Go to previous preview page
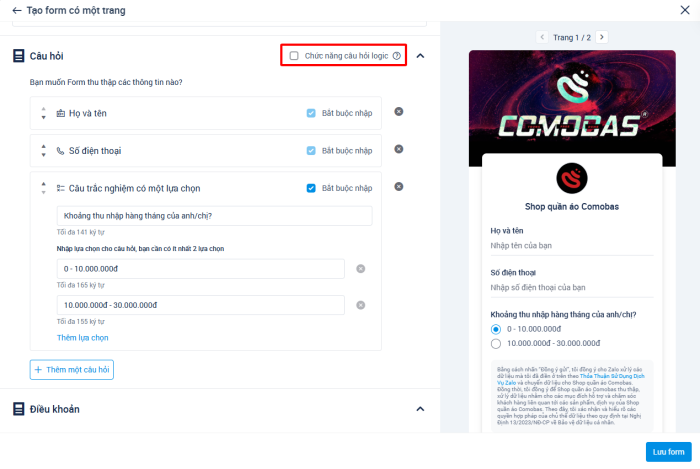Image resolution: width=700 pixels, height=469 pixels. point(542,37)
